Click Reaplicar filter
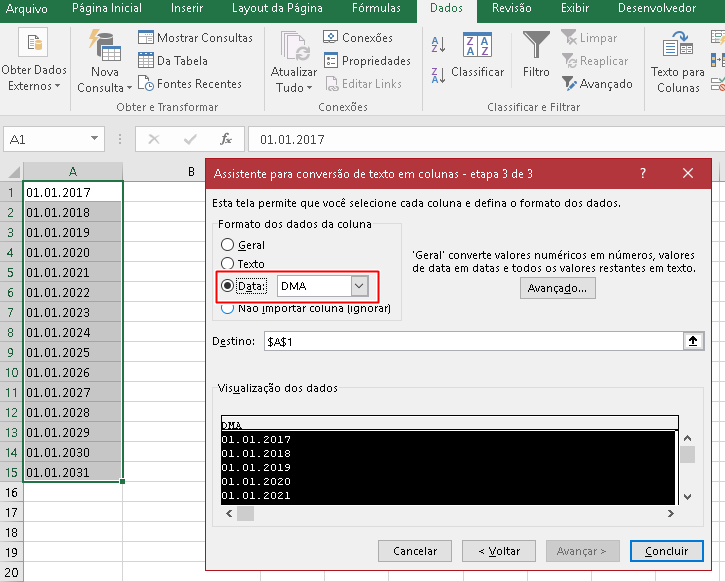This screenshot has width=725, height=582. tap(595, 61)
